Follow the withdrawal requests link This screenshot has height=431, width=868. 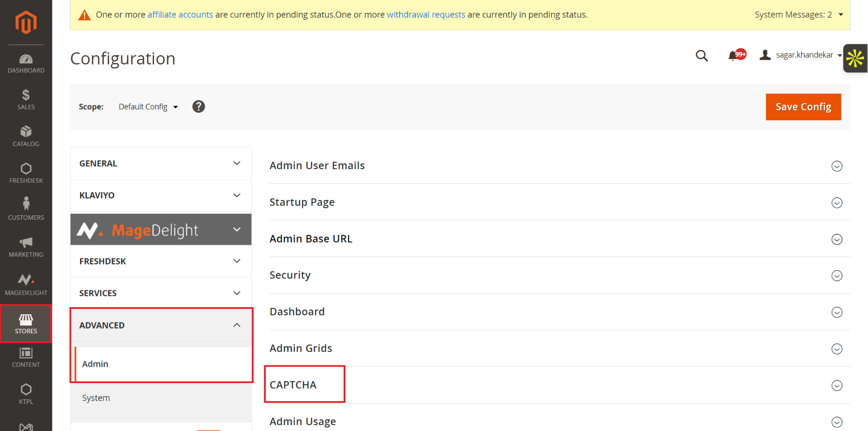[x=426, y=14]
